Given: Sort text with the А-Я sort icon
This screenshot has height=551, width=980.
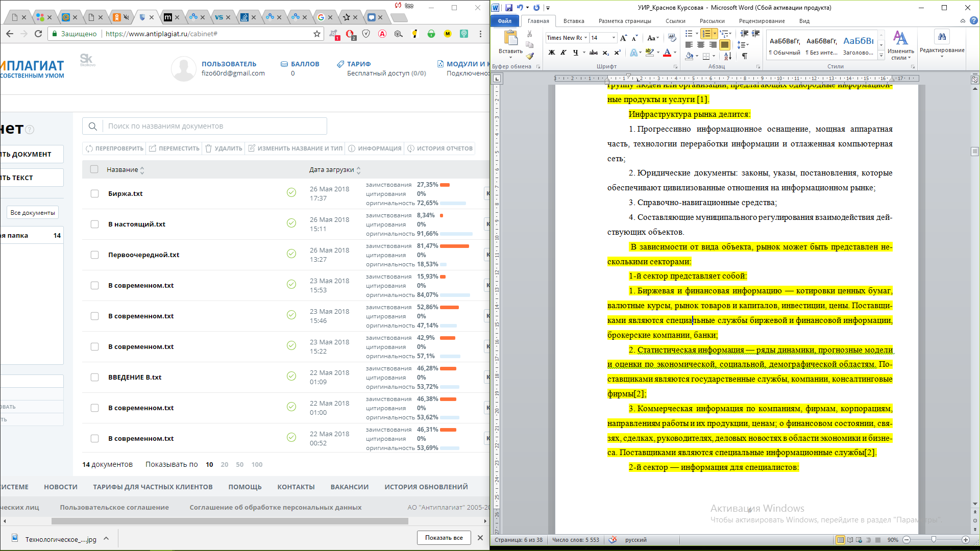Looking at the screenshot, I should click(x=728, y=56).
